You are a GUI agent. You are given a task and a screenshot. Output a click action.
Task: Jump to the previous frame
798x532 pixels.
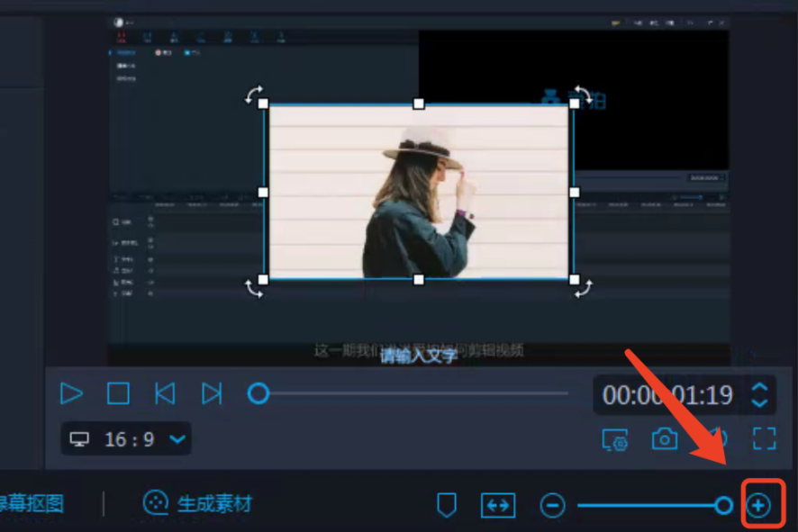click(x=164, y=394)
